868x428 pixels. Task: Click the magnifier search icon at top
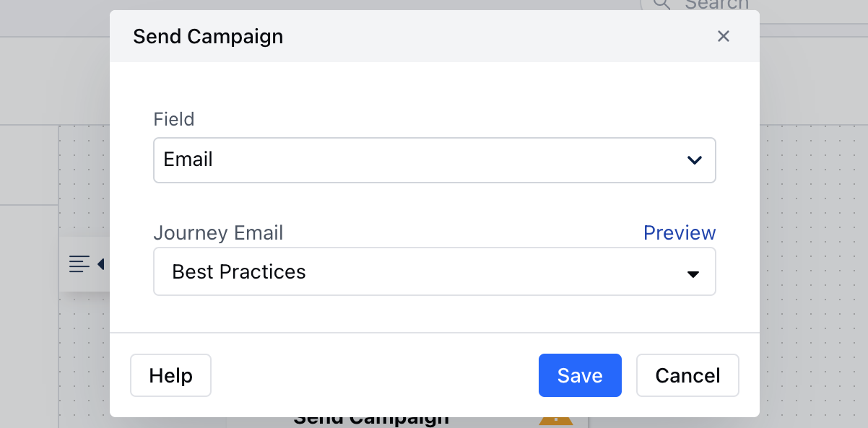coord(662,4)
